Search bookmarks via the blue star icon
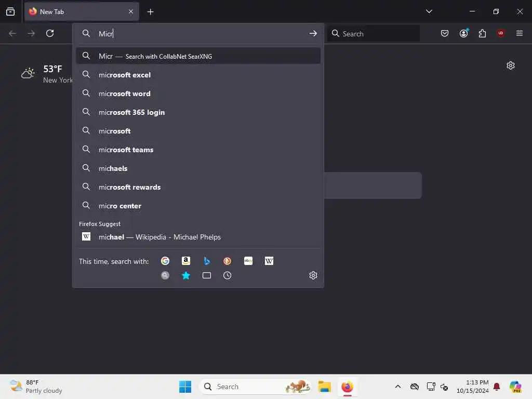The image size is (532, 399). 186,275
